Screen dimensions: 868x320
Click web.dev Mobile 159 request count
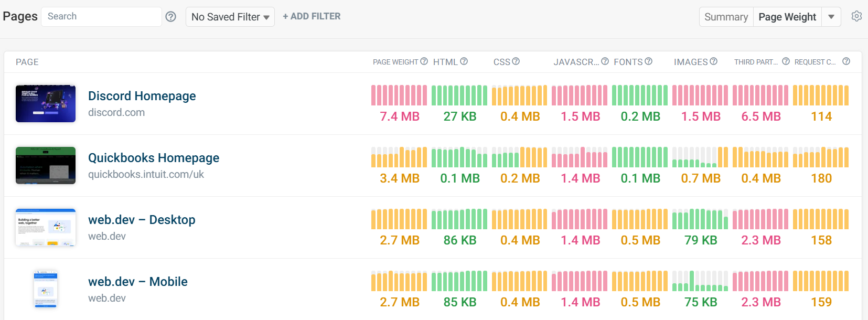tap(821, 302)
